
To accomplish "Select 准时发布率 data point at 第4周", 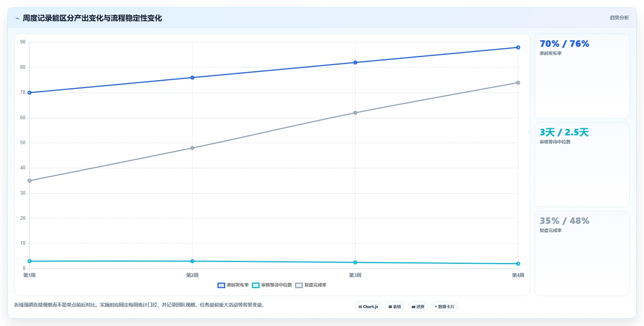I will pos(518,48).
